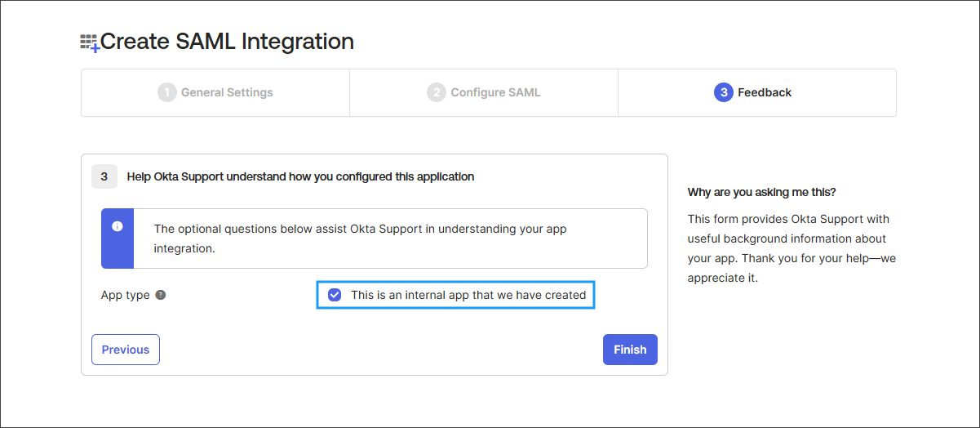The height and width of the screenshot is (428, 980).
Task: Go back with the Previous button
Action: tap(126, 350)
